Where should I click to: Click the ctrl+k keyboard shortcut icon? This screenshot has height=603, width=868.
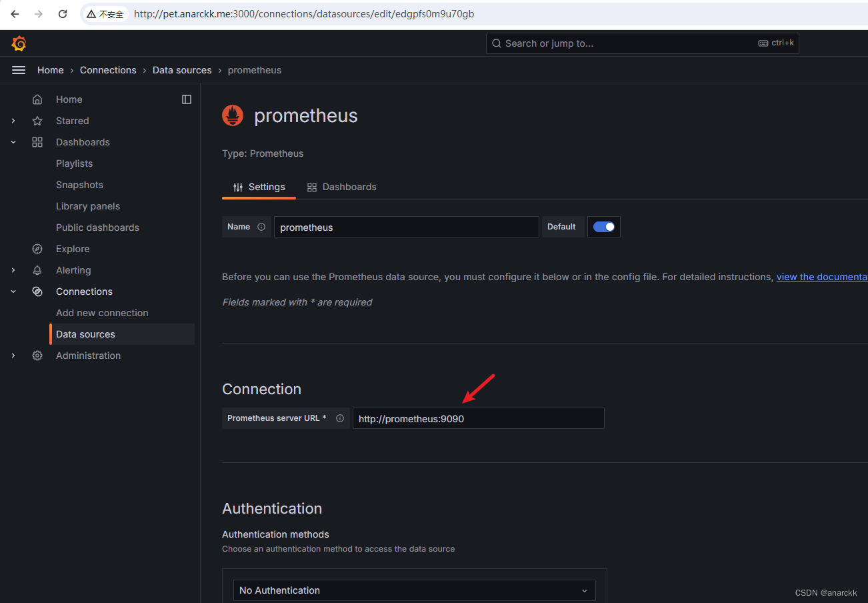coord(763,43)
